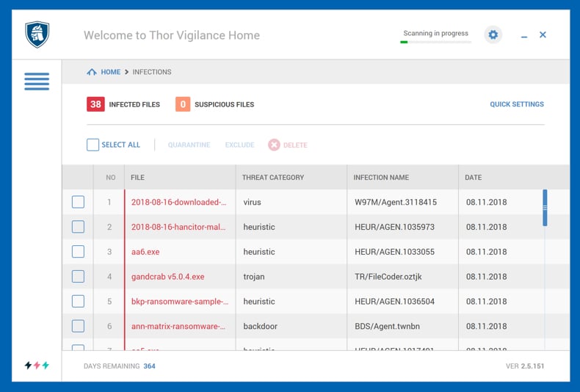Click the Thor shield logo
This screenshot has width=580, height=392.
[37, 35]
